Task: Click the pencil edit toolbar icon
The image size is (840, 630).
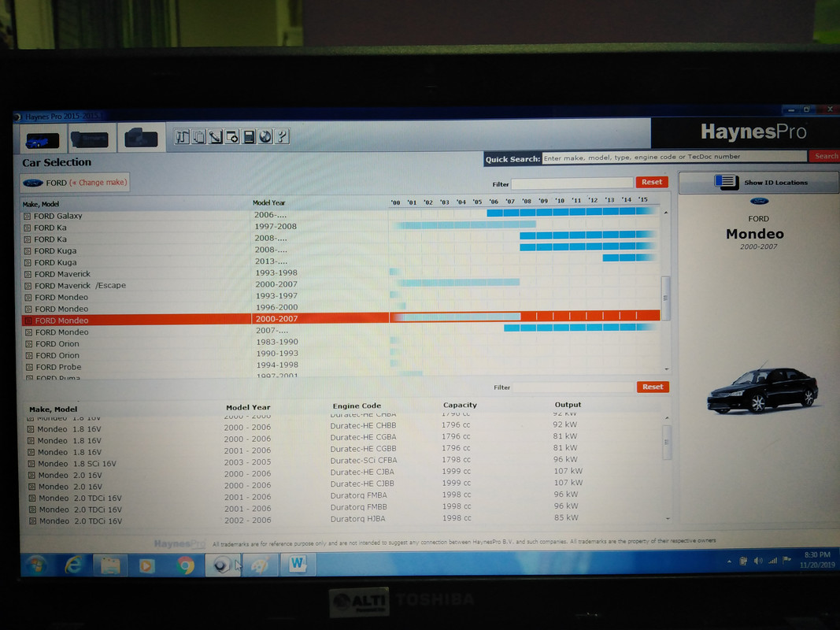Action: 216,137
